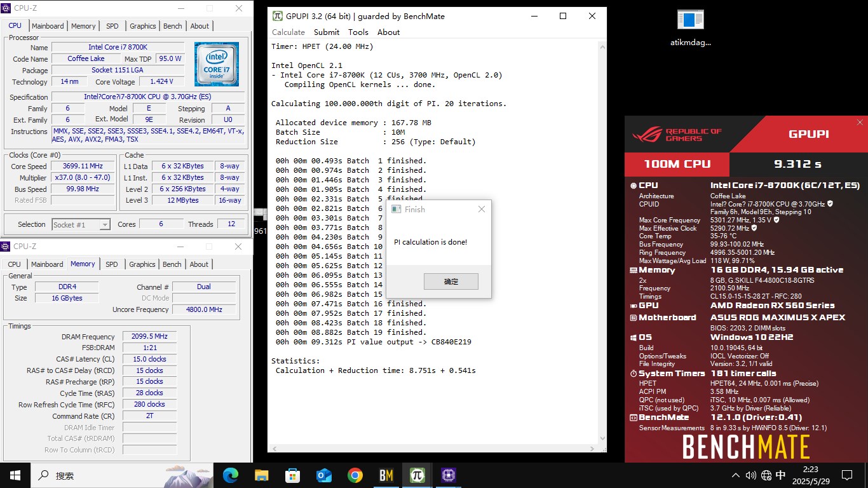This screenshot has height=488, width=868.
Task: Open the GPUPI About menu
Action: tap(388, 32)
